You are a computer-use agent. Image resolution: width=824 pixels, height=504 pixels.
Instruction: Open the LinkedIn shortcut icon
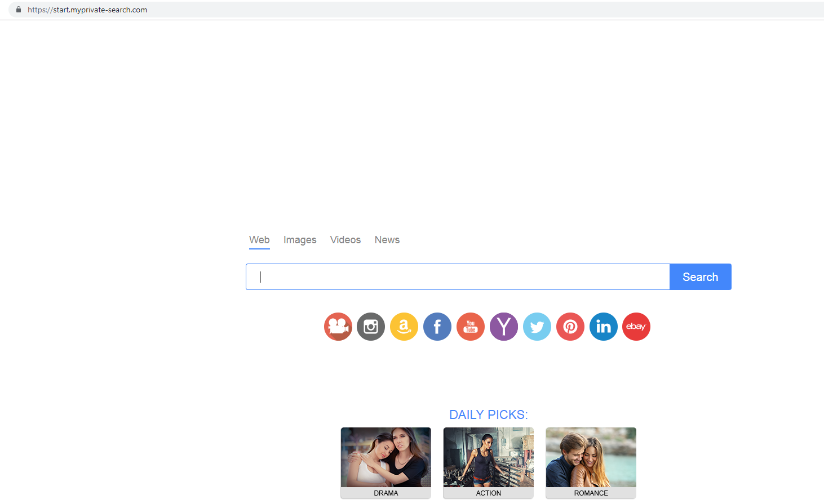pos(604,327)
